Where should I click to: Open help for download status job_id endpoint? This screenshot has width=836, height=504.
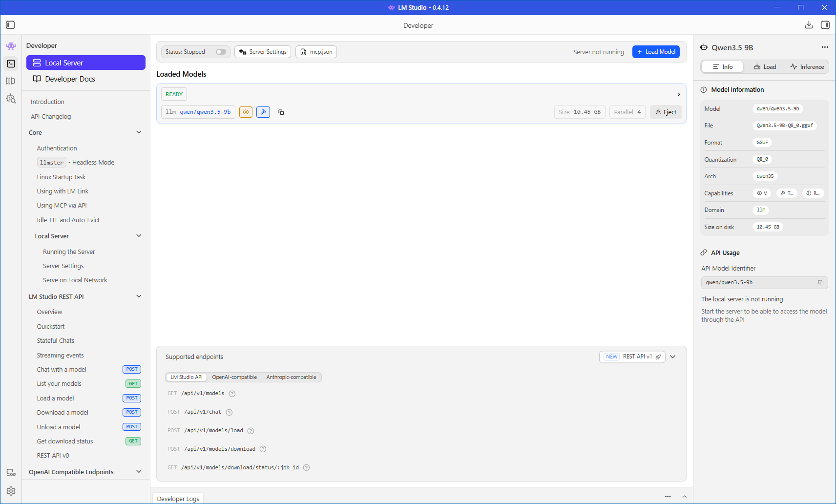coord(307,468)
